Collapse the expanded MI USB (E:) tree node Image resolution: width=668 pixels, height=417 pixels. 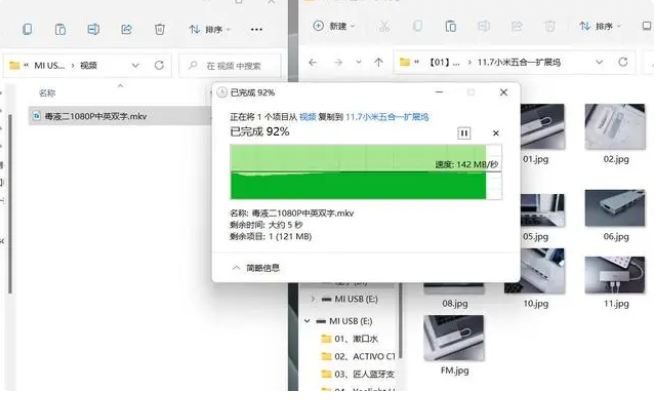(308, 321)
